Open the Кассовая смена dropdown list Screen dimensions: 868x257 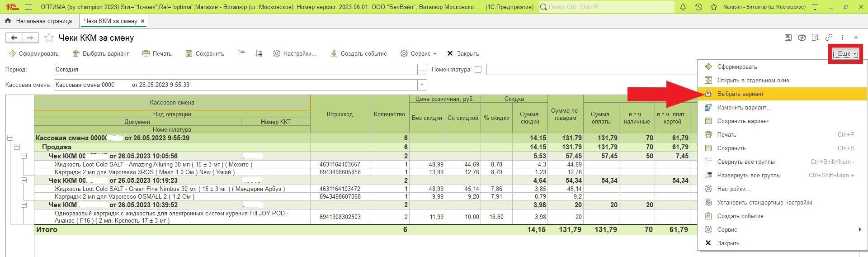point(422,85)
